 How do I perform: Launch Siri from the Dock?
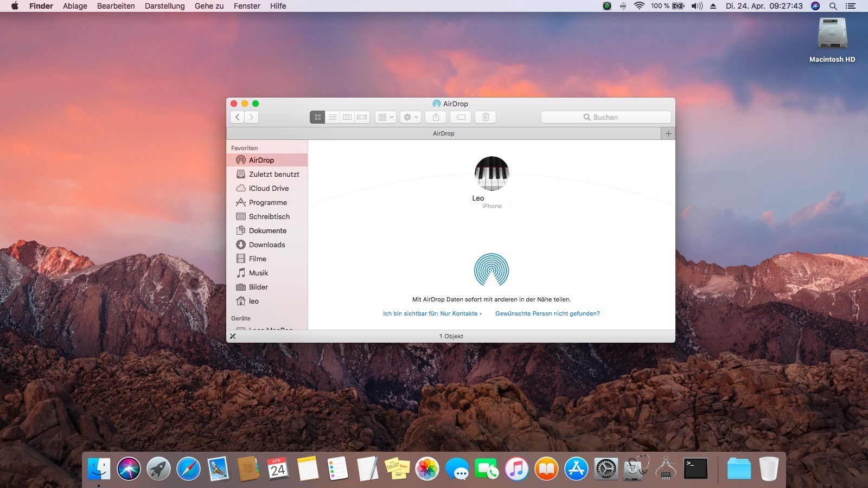(x=129, y=468)
